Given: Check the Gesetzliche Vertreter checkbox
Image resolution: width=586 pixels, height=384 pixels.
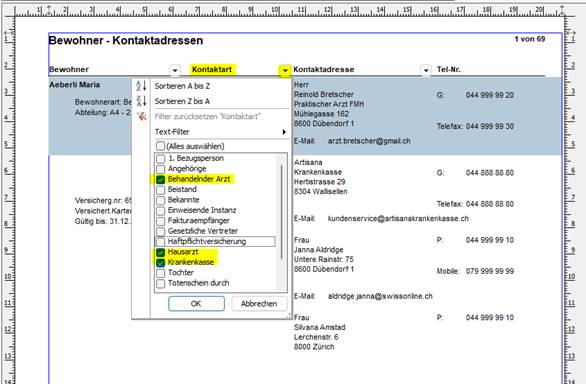Looking at the screenshot, I should click(x=160, y=231).
